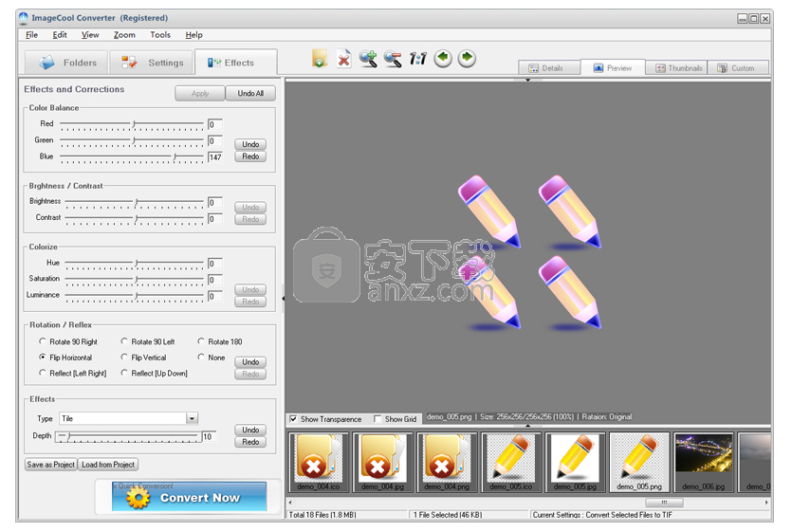Click the effect Depth slider
Viewport: 792px width, 532px height.
[x=128, y=436]
